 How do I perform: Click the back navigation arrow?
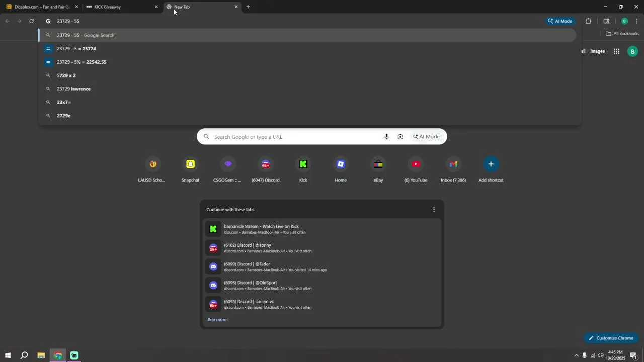(7, 21)
